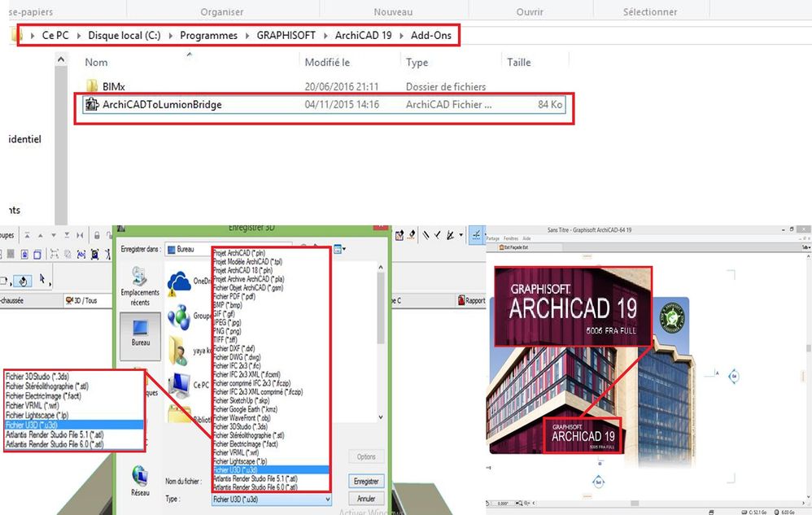Click the Enregistrer button
Image resolution: width=812 pixels, height=515 pixels.
[x=366, y=482]
